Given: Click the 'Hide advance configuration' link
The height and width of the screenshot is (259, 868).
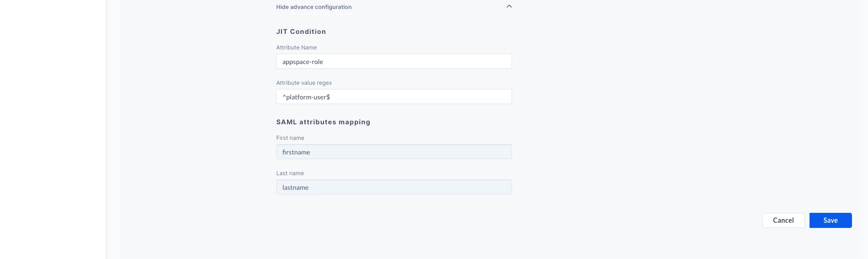Looking at the screenshot, I should tap(314, 7).
